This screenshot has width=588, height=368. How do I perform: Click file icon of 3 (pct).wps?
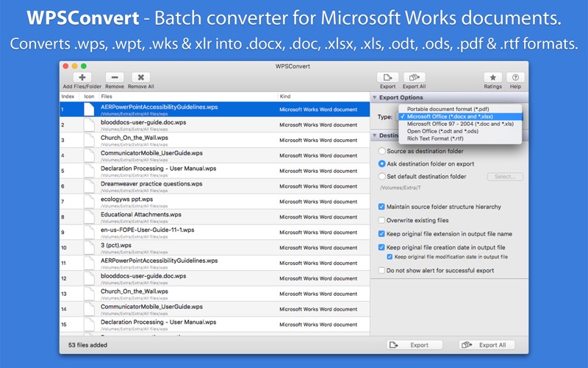pyautogui.click(x=89, y=248)
